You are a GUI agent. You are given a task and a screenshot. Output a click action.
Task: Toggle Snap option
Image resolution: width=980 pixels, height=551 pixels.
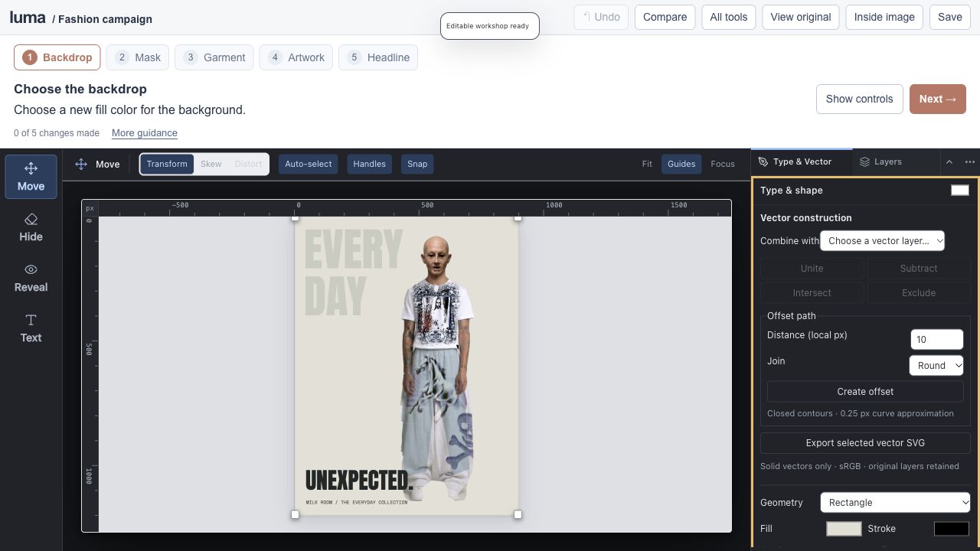tap(417, 164)
